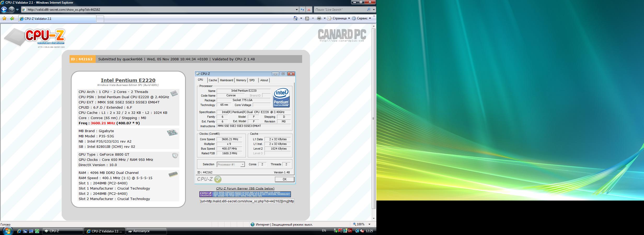Expand the RSS feeds dropdown arrow
The width and height of the screenshot is (644, 235).
tap(313, 18)
